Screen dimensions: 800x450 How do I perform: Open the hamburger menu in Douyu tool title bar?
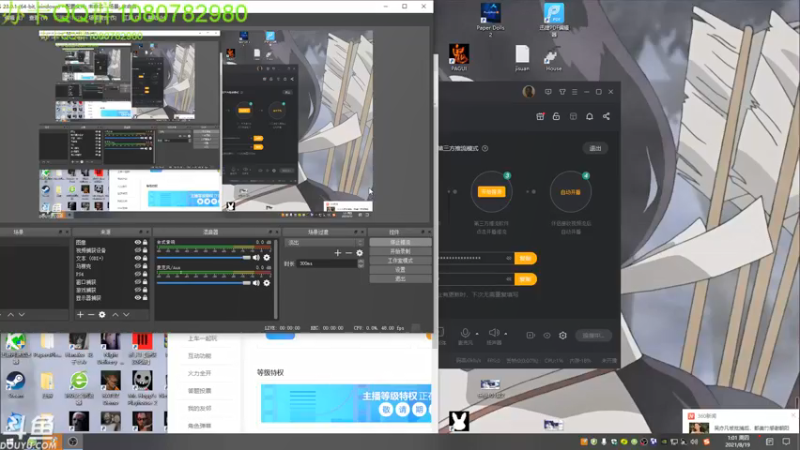[574, 92]
